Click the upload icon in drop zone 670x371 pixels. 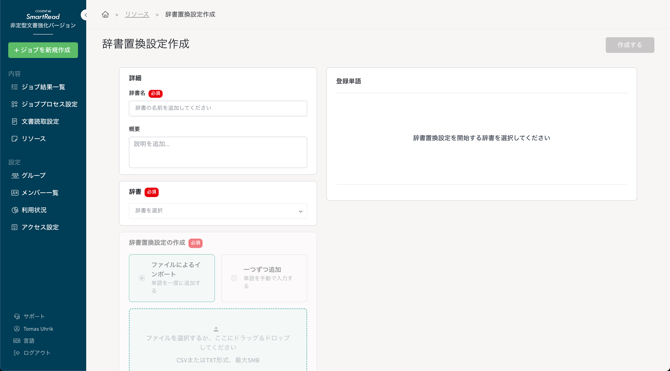coord(216,329)
